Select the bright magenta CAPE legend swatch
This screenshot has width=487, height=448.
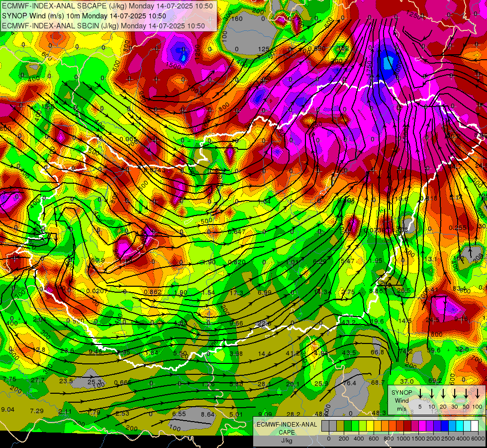click(x=422, y=426)
